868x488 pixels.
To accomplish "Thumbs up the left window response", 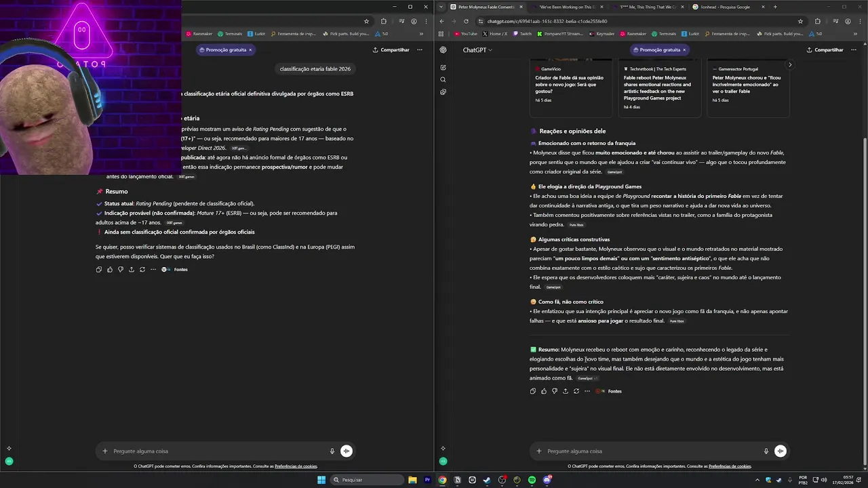I will coord(110,269).
